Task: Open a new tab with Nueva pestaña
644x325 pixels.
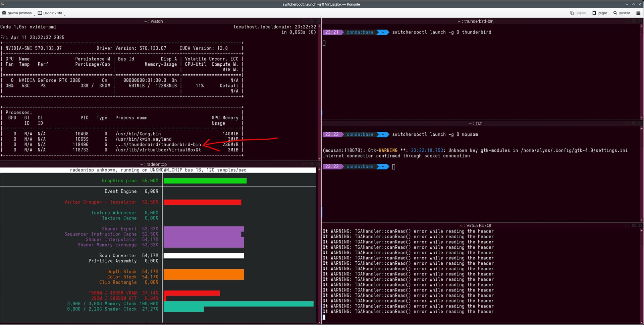Action: pyautogui.click(x=17, y=13)
